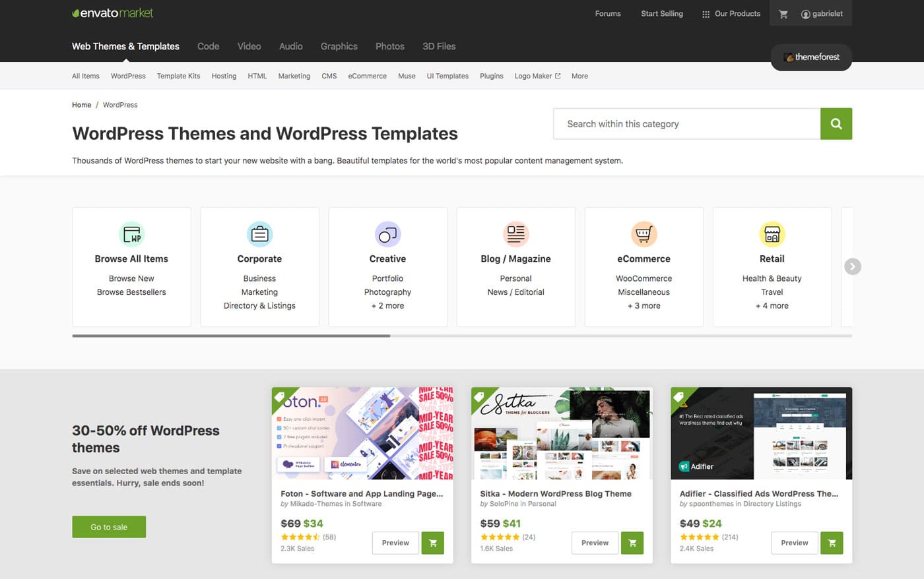Select the Graphics tab
Viewport: 924px width, 579px height.
[339, 46]
